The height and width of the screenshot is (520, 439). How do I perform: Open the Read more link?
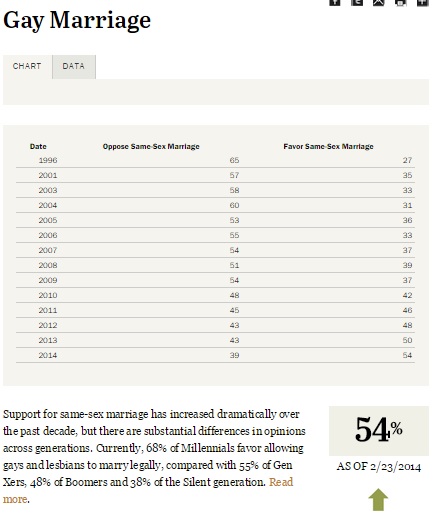(281, 482)
